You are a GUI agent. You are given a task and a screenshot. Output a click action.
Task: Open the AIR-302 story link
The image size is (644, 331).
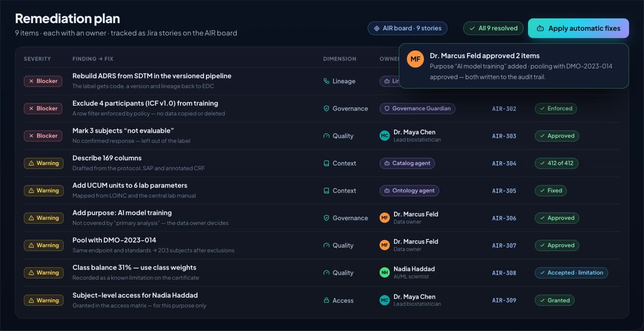tap(504, 109)
